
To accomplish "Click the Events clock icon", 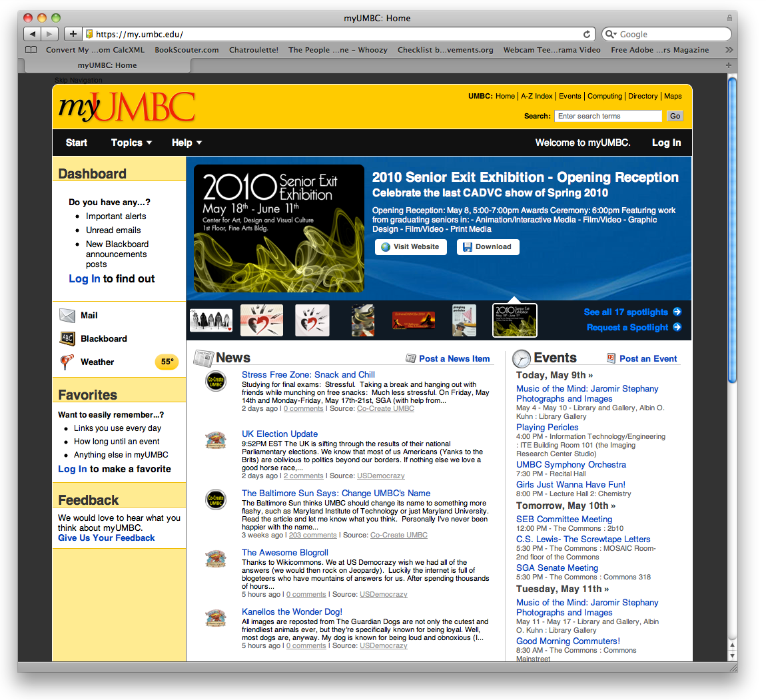I will pos(522,358).
